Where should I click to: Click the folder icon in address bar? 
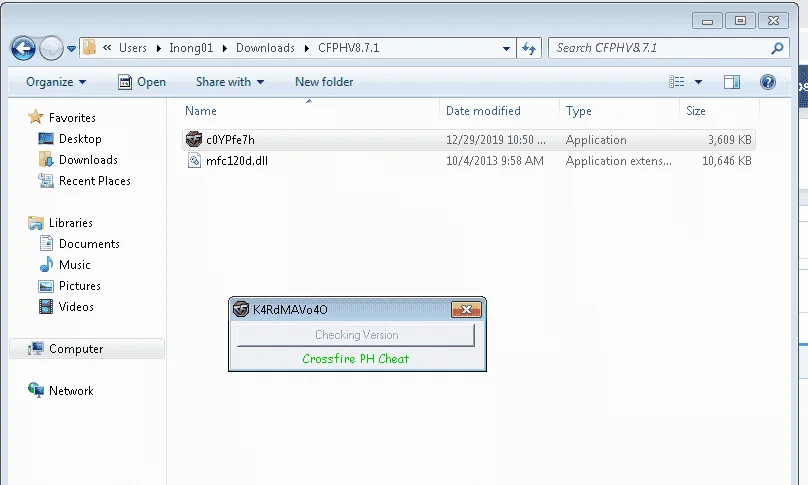coord(90,47)
